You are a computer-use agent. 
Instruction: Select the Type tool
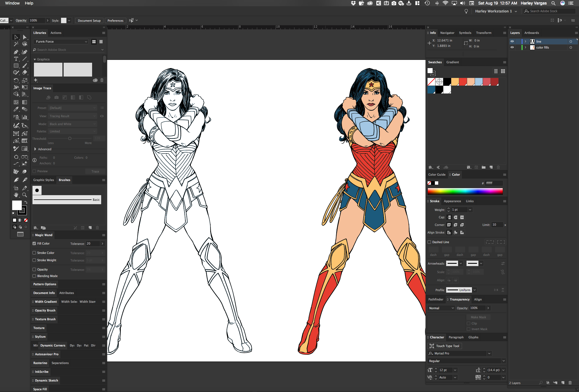16,59
